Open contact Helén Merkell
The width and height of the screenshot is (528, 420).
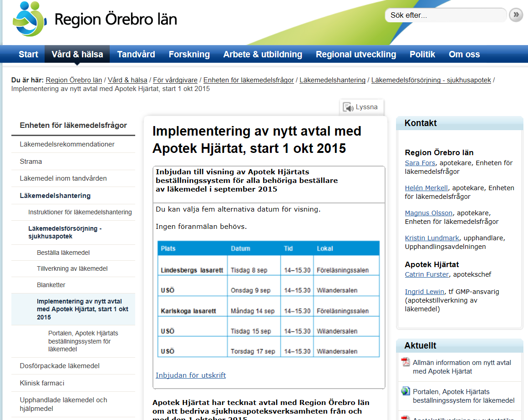[x=426, y=188]
